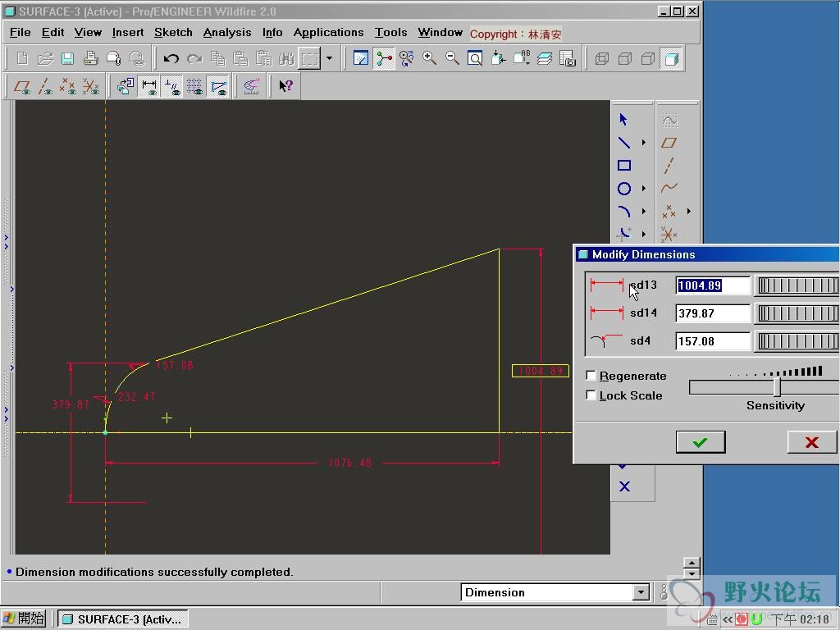Click the Open folder icon
The image size is (840, 630).
tap(46, 58)
